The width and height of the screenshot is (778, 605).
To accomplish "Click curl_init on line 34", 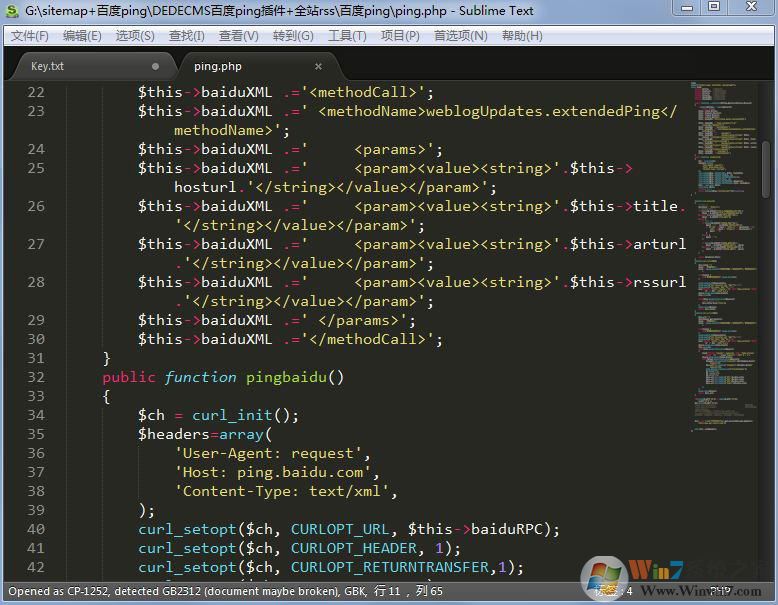I will click(232, 415).
